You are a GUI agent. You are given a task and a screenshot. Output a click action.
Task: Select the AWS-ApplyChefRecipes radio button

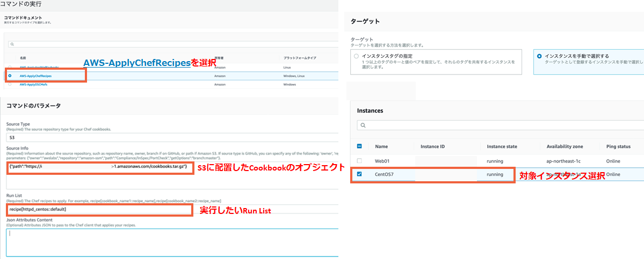click(10, 76)
